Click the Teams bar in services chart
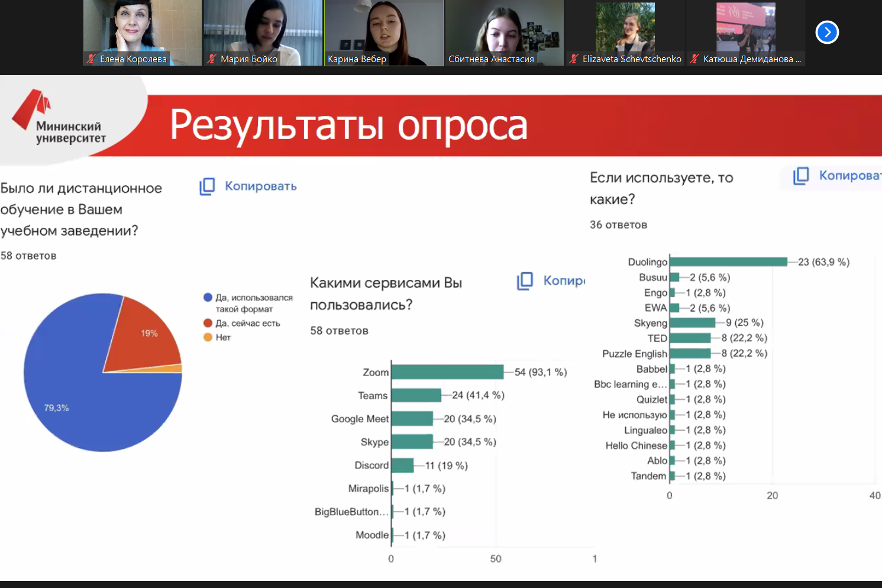This screenshot has width=882, height=588. [x=416, y=395]
